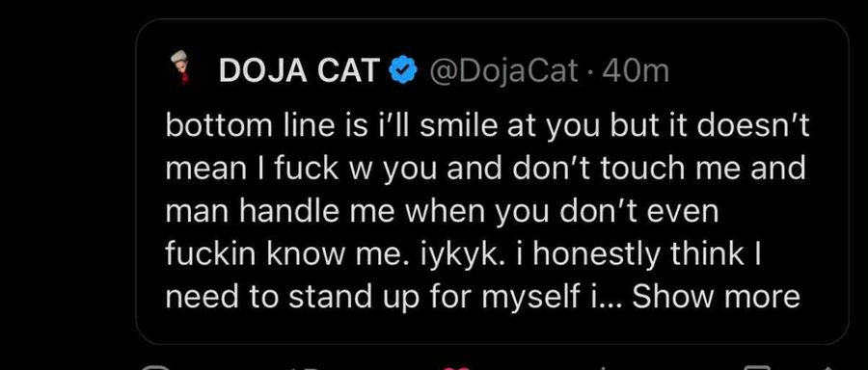
Task: Click the tweet line starting "bottom line is"
Action: [x=487, y=126]
